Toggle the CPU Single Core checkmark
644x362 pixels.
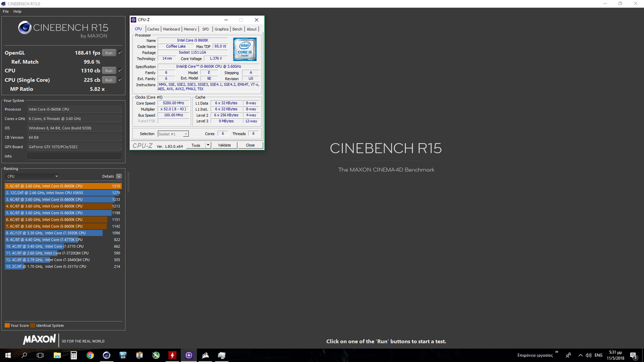(x=120, y=80)
